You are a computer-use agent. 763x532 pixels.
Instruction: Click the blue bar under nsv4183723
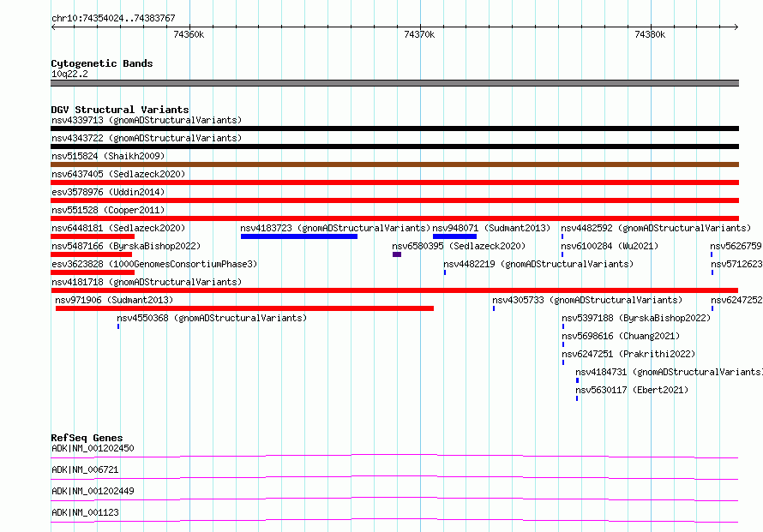point(299,236)
